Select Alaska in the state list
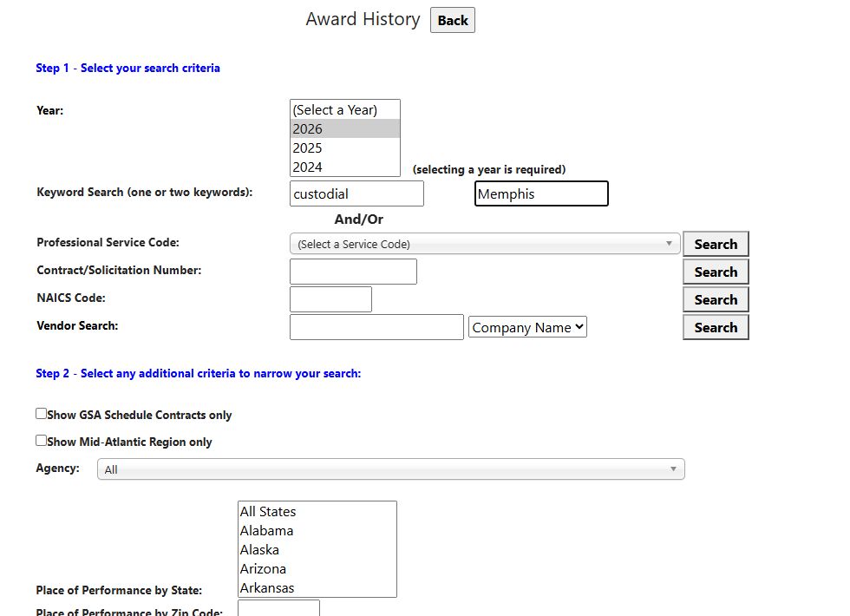The image size is (850, 616). [317, 549]
